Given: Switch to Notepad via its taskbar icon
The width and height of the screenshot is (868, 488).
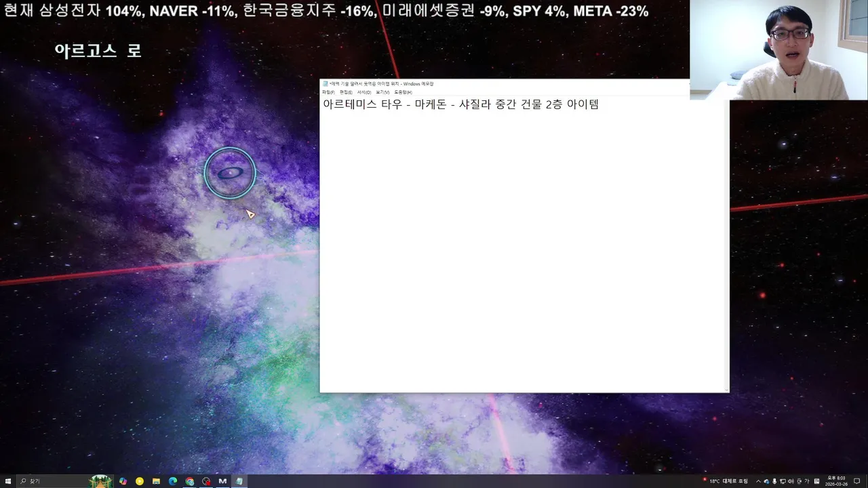Looking at the screenshot, I should click(239, 481).
